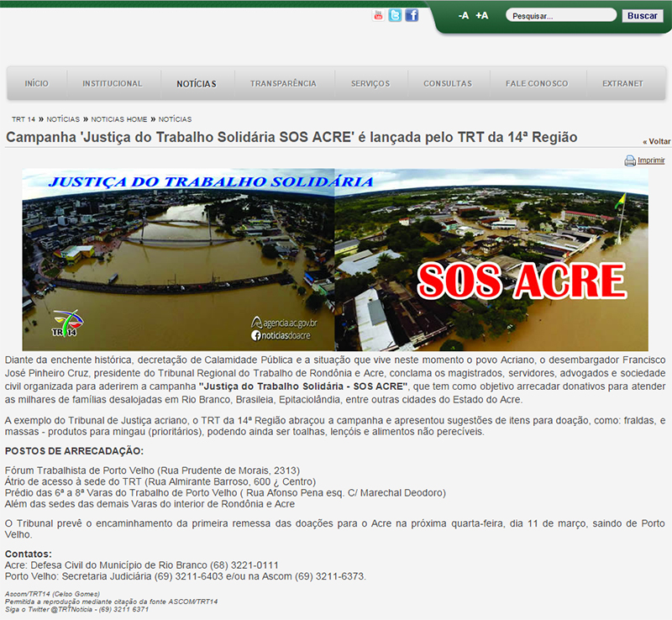The height and width of the screenshot is (620, 672).
Task: Click the NOTICIAS HOME breadcrumb link
Action: click(x=119, y=119)
